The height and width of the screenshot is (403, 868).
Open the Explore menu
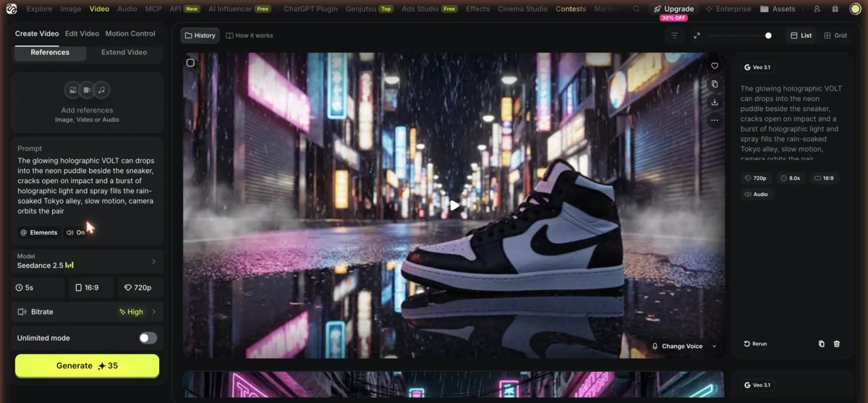click(39, 9)
